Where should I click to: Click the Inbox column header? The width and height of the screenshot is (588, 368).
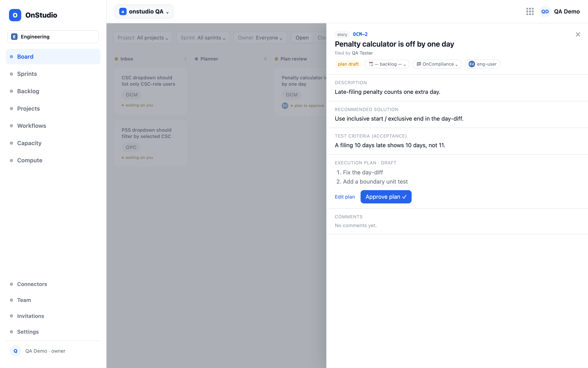[151, 59]
